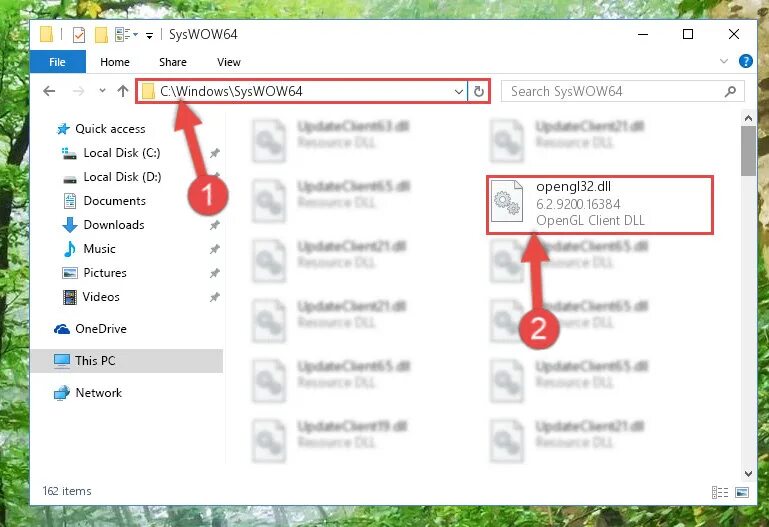Go up one folder level

(x=123, y=91)
